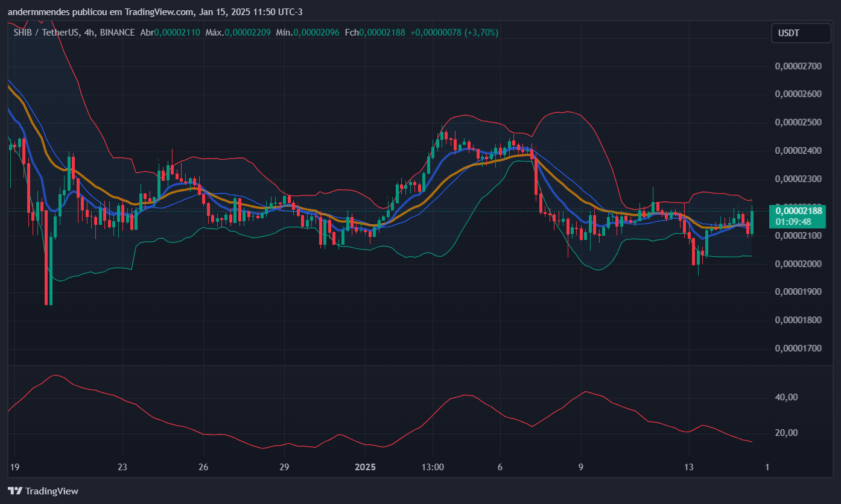The width and height of the screenshot is (841, 504).
Task: Click the 13:00 time axis marker
Action: (x=433, y=467)
